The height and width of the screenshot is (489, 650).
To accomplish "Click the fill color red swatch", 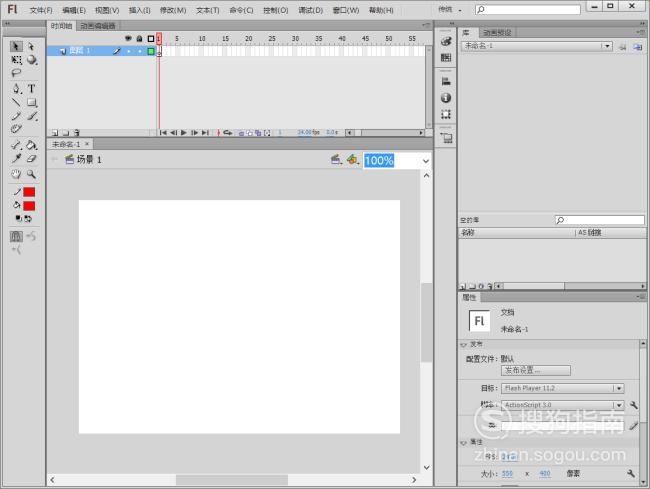I will (29, 206).
